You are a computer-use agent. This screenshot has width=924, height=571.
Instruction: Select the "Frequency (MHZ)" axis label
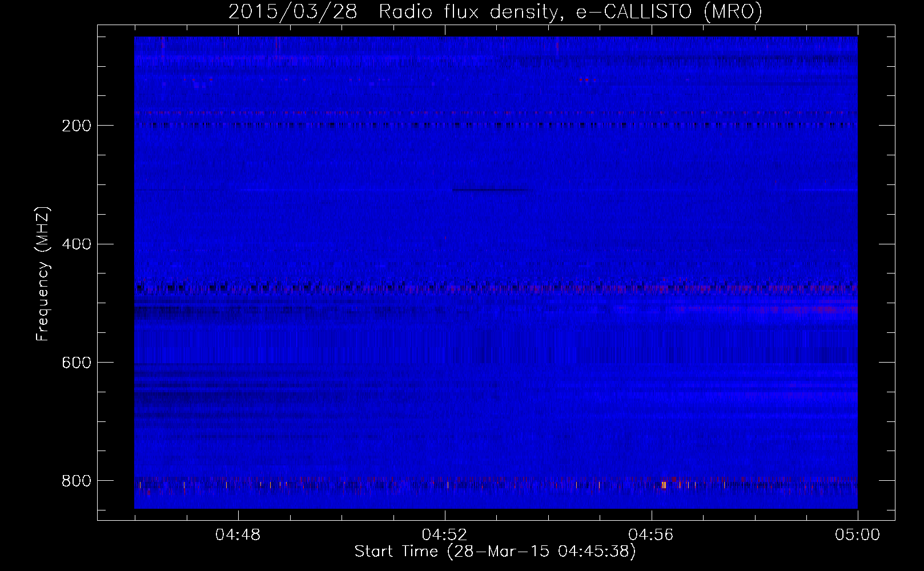point(43,274)
